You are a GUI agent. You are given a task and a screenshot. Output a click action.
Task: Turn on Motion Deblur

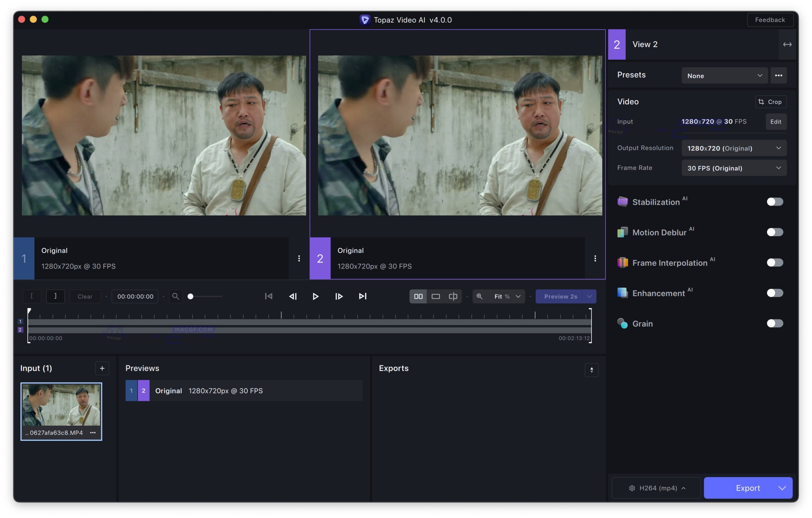(775, 232)
